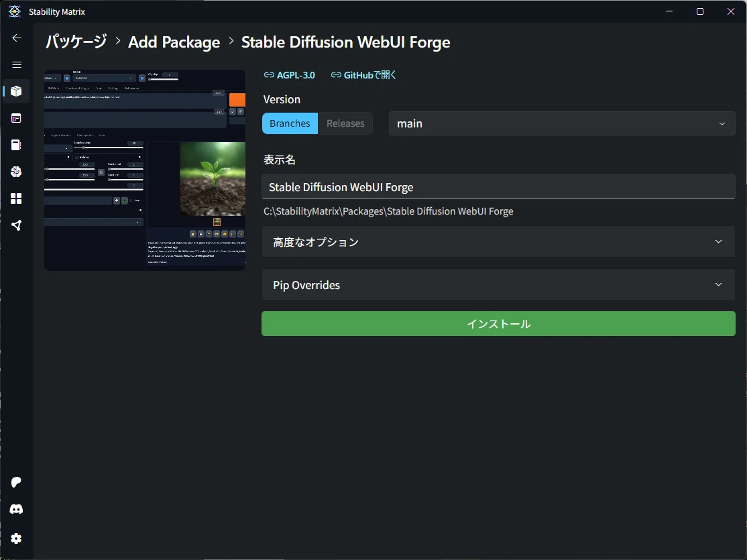
Task: Open the Model Browser brain icon
Action: click(x=16, y=172)
